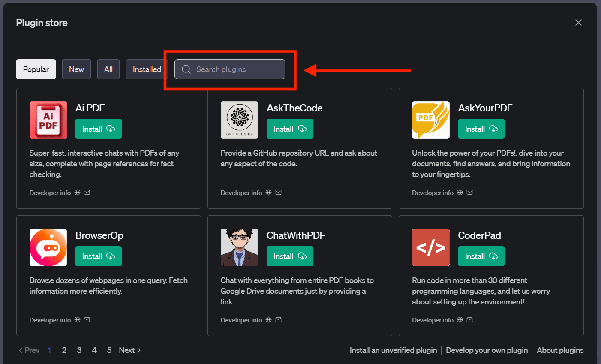Viewport: 601px width, 364px height.
Task: Open Ai PDF developer website globe icon
Action: pos(77,193)
